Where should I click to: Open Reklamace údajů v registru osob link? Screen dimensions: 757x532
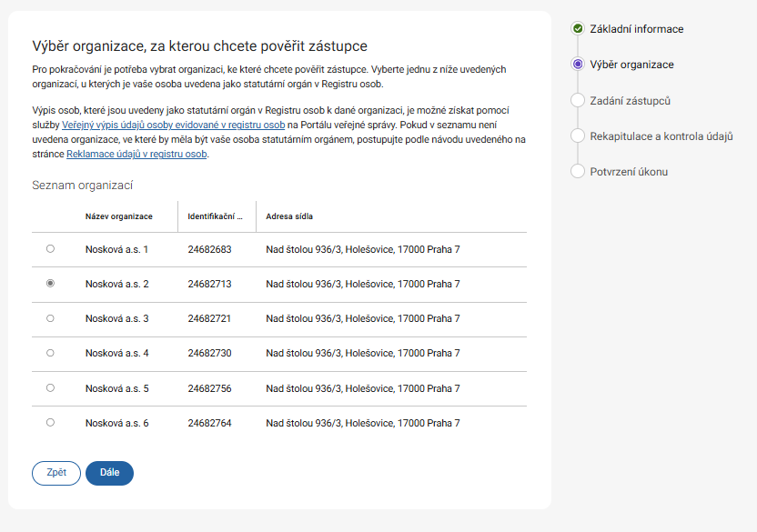coord(136,154)
